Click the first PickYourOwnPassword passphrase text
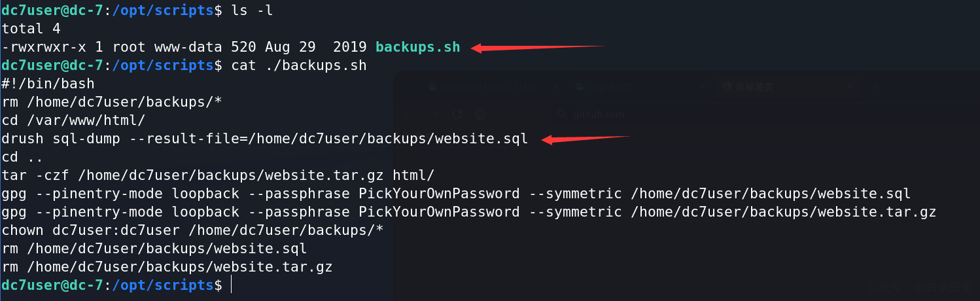The width and height of the screenshot is (980, 301). [x=439, y=194]
